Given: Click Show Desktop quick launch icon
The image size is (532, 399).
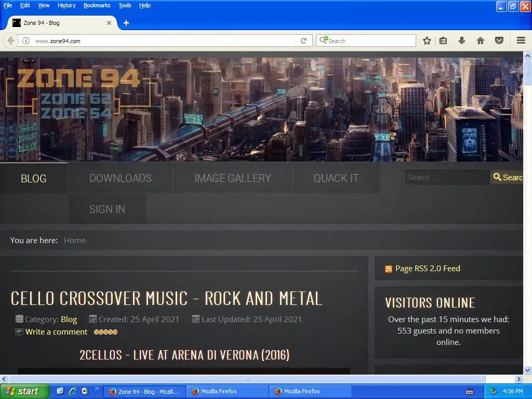Looking at the screenshot, I should [x=60, y=391].
